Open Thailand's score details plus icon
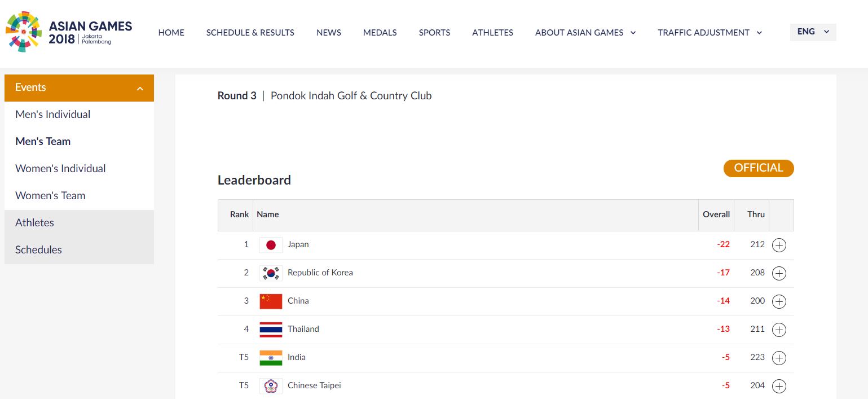Screen dimensions: 868x399 click(779, 330)
